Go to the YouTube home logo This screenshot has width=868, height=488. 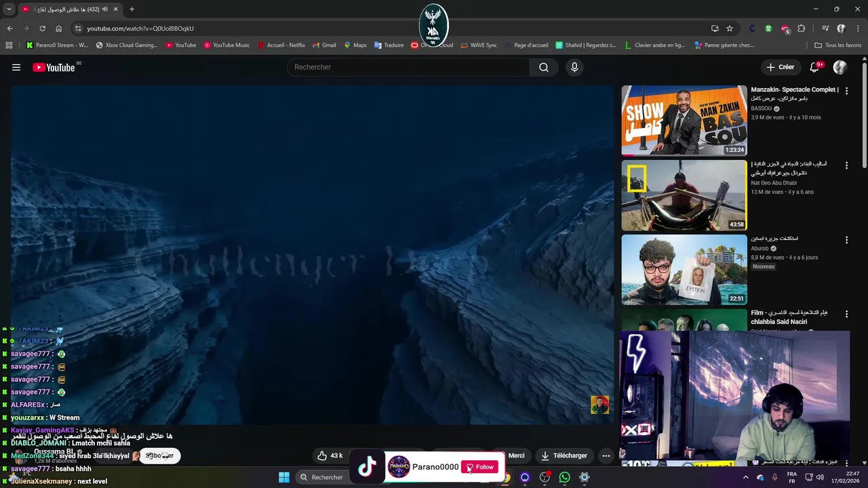pyautogui.click(x=54, y=67)
